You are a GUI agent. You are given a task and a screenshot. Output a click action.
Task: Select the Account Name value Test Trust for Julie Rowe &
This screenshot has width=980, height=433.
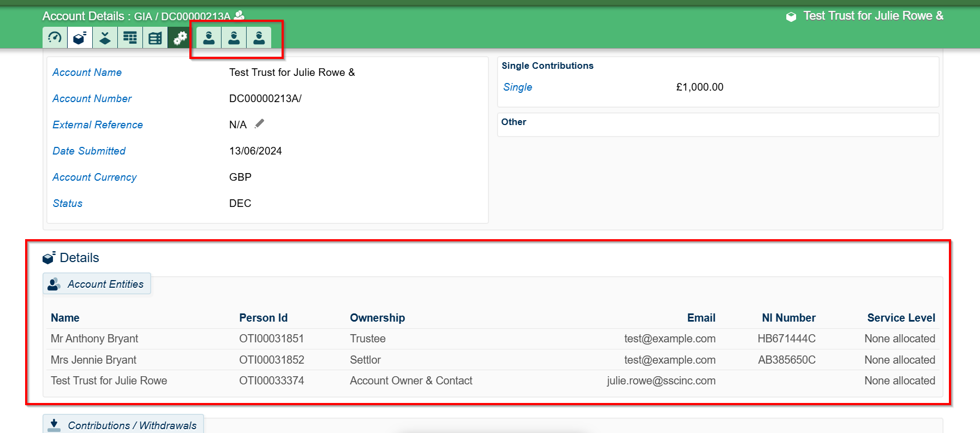coord(292,73)
